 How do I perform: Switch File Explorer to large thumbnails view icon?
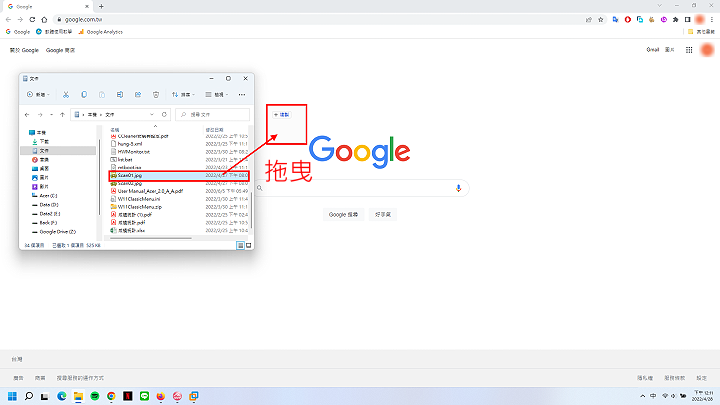point(249,246)
